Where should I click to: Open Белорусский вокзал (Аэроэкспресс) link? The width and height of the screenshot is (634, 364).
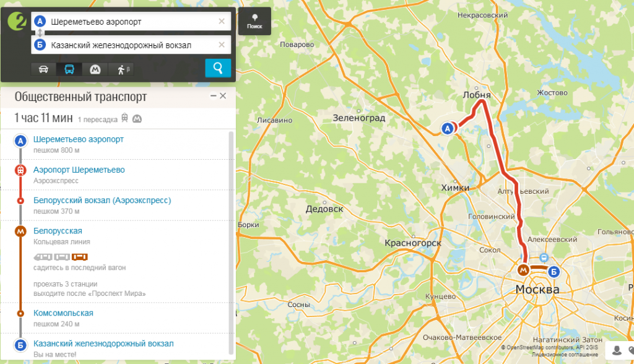click(x=102, y=200)
